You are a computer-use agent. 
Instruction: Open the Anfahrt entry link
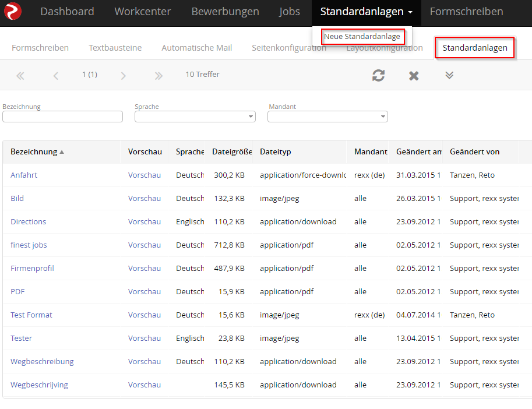click(24, 175)
